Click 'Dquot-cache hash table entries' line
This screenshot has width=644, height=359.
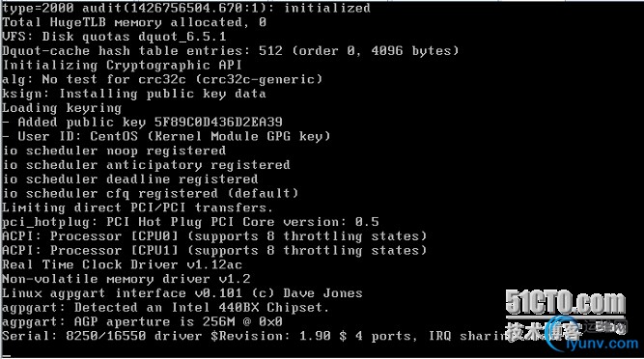tap(231, 51)
